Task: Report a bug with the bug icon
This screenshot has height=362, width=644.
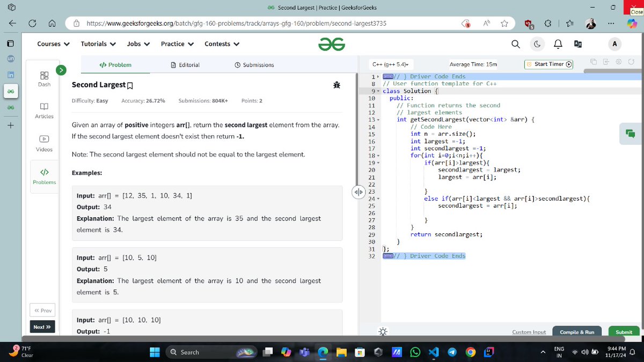Action: click(336, 85)
